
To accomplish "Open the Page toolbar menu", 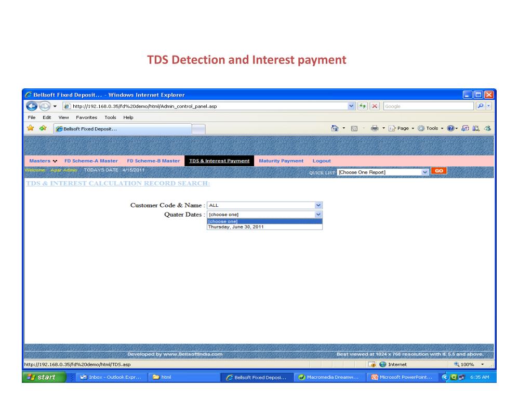I will tap(402, 128).
